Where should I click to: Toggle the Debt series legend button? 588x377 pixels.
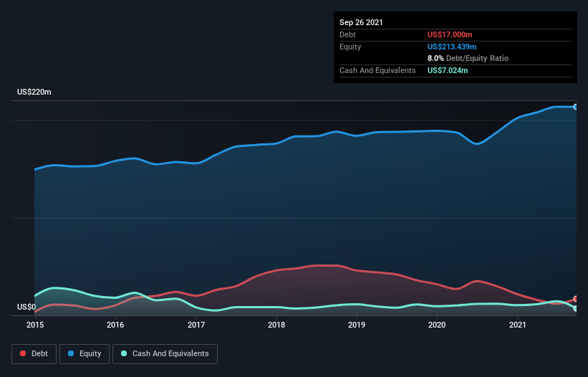click(34, 354)
